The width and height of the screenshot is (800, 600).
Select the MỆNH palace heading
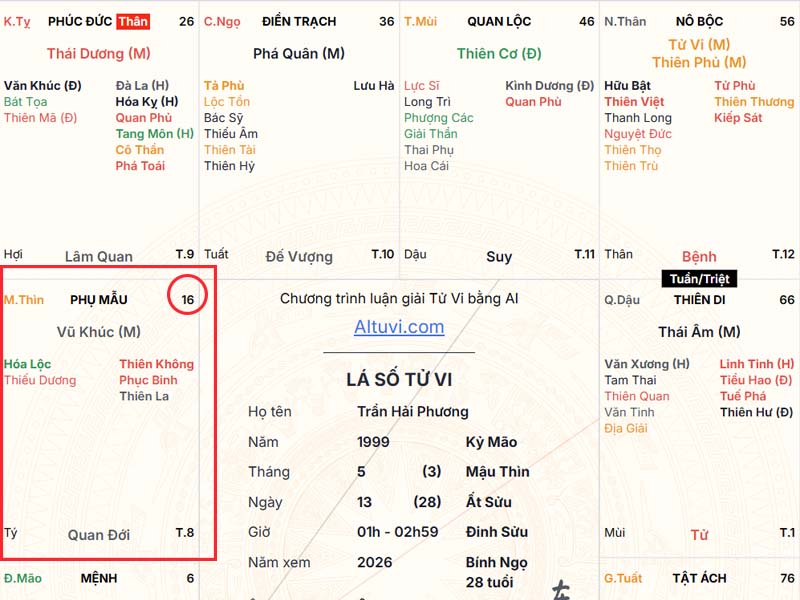click(x=98, y=578)
